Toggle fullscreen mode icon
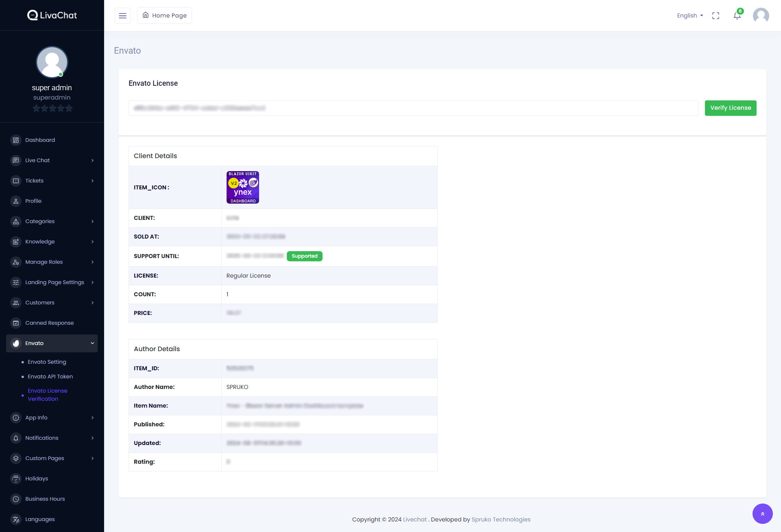This screenshot has width=781, height=532. tap(716, 15)
